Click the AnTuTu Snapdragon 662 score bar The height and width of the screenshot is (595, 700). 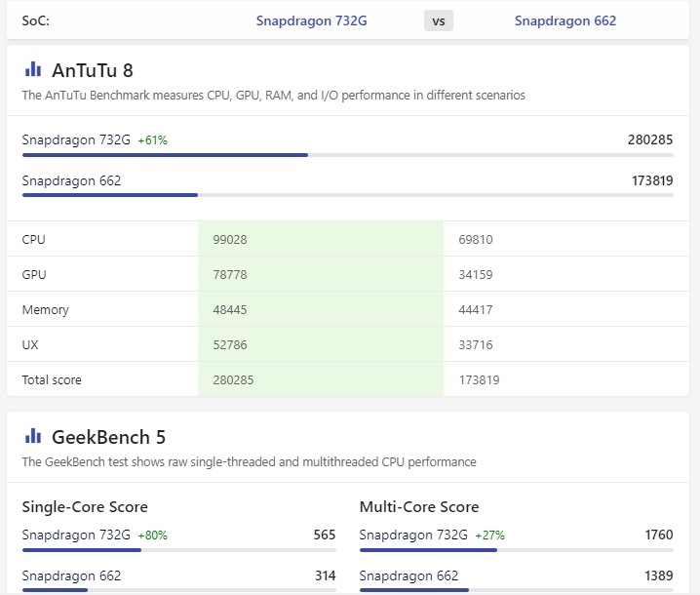[x=348, y=195]
